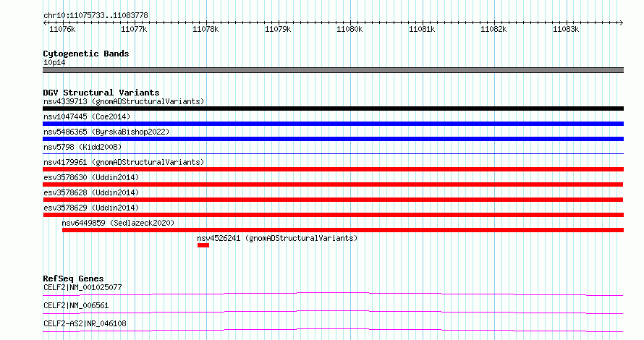Click the 11082k ruler tick label
644x340 pixels.
click(493, 30)
